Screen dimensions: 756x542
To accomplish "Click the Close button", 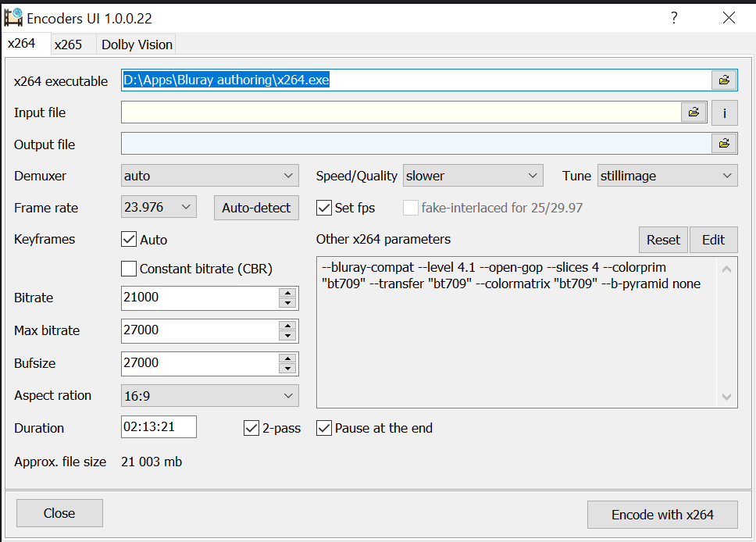I will coord(59,513).
